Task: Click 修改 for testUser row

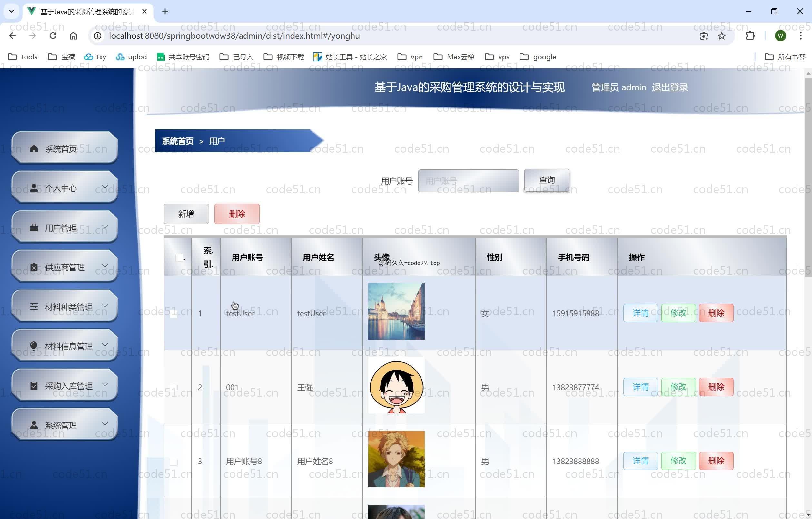Action: pyautogui.click(x=678, y=313)
